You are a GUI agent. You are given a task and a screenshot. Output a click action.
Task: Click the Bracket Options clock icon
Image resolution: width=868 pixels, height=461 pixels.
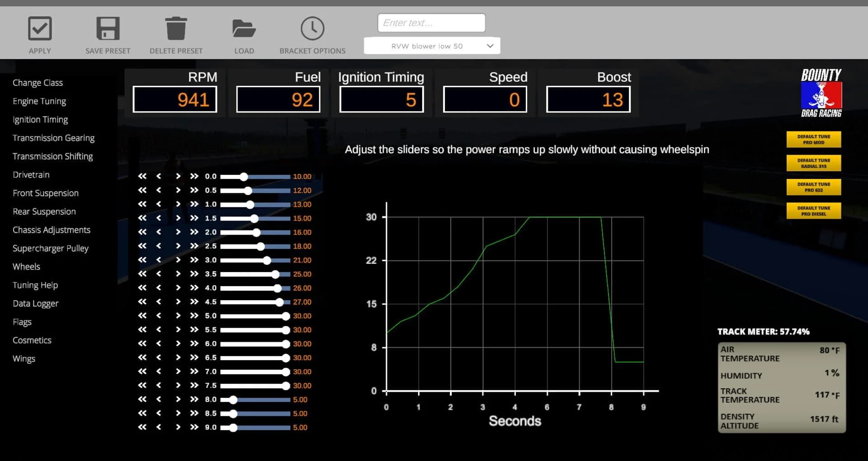(312, 28)
